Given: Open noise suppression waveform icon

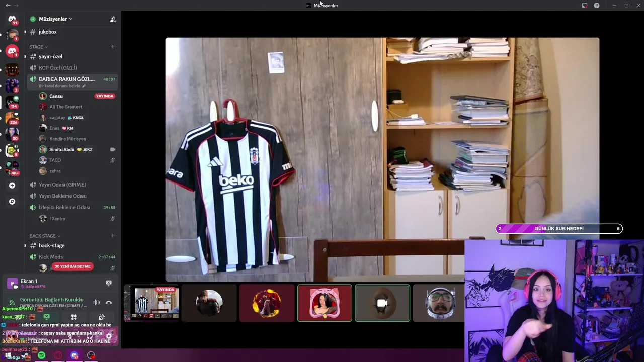Looking at the screenshot, I should click(96, 302).
